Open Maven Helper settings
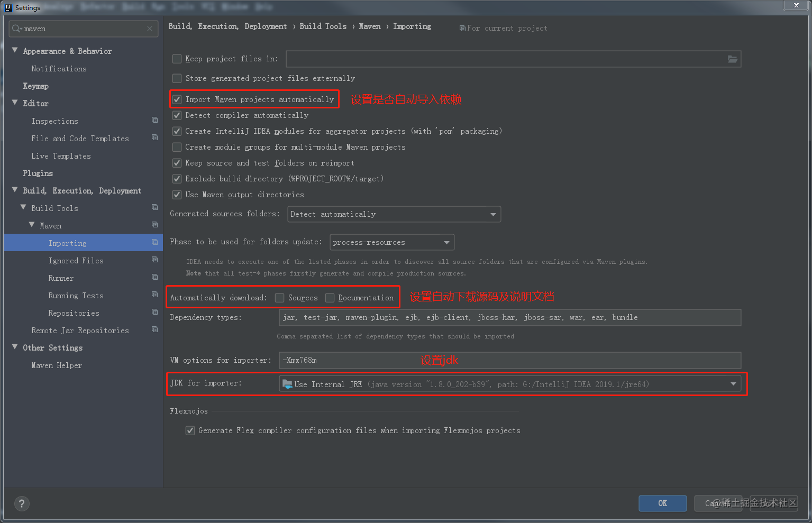The height and width of the screenshot is (523, 812). pyautogui.click(x=57, y=365)
